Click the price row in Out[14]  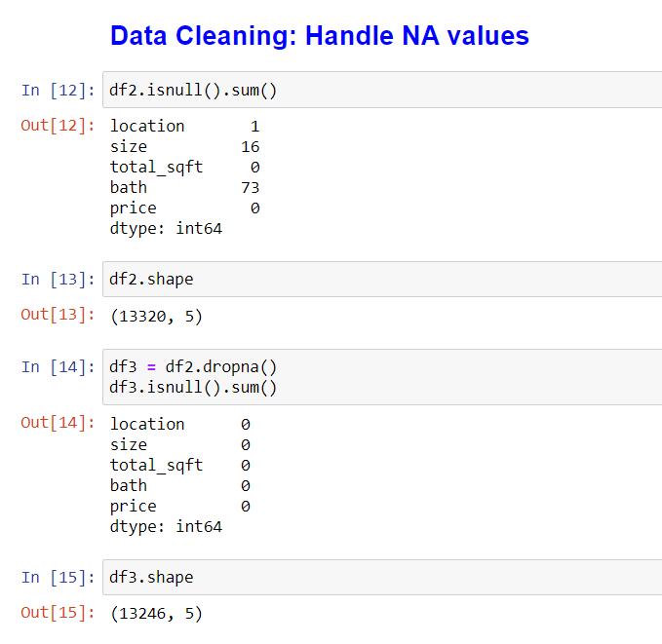click(180, 506)
